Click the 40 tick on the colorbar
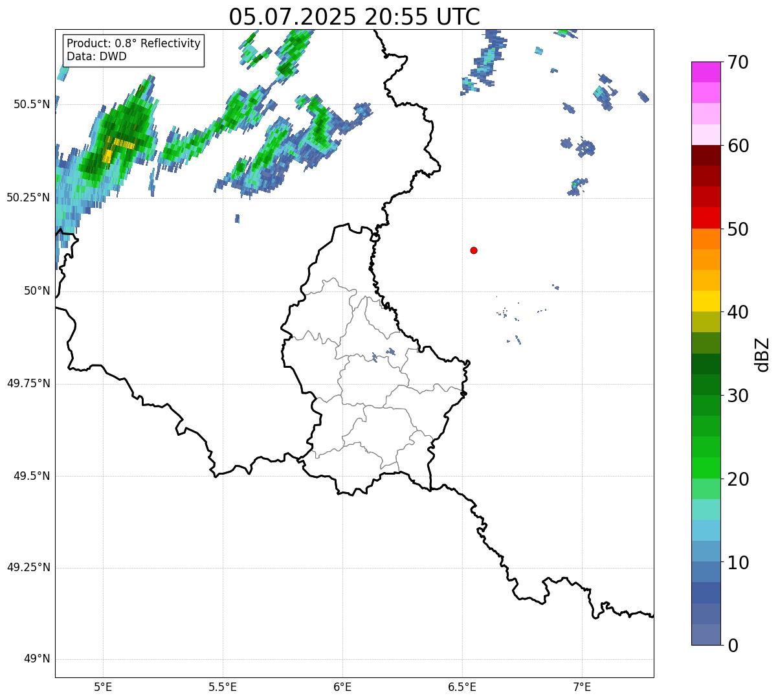778x700 pixels. 737,313
